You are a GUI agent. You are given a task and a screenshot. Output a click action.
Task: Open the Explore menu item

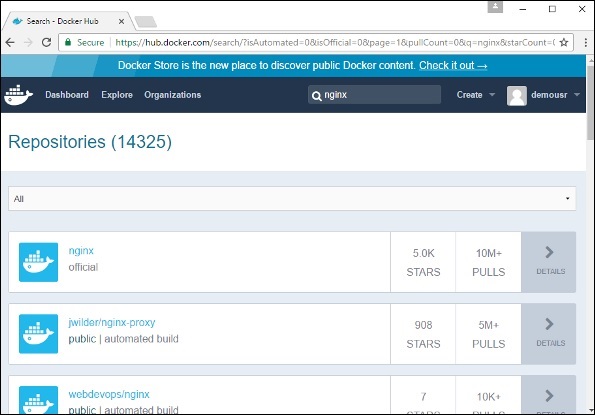(x=117, y=95)
